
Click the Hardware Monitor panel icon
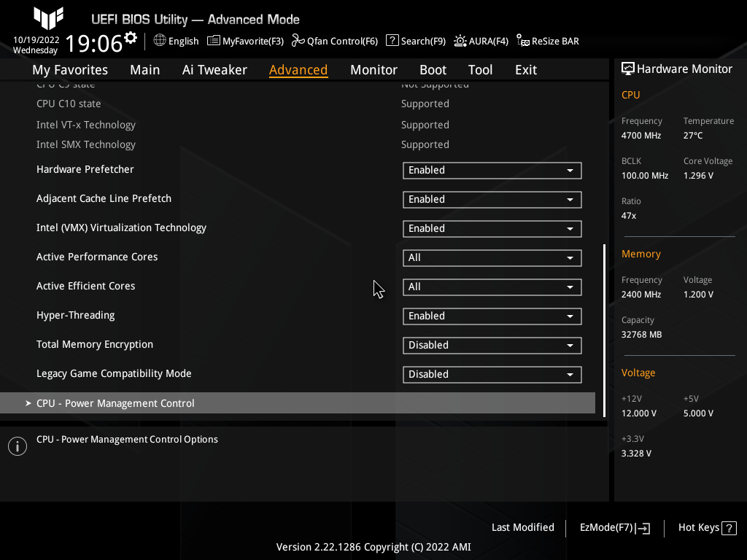point(628,69)
